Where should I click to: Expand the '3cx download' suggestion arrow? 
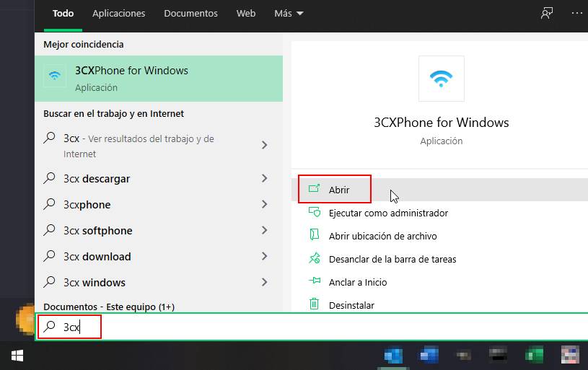point(264,256)
